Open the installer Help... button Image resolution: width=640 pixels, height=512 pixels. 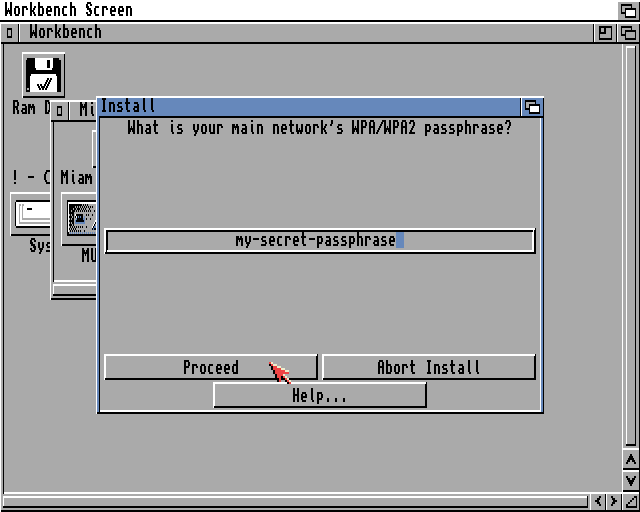[320, 395]
